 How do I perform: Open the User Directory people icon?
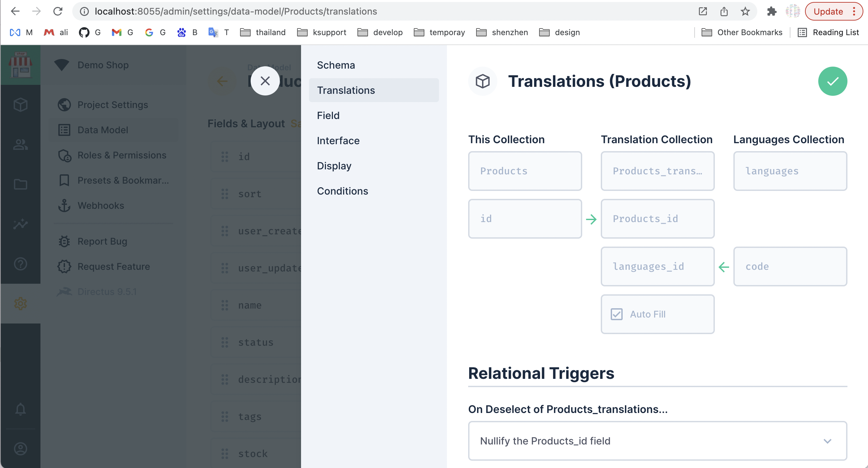(20, 145)
